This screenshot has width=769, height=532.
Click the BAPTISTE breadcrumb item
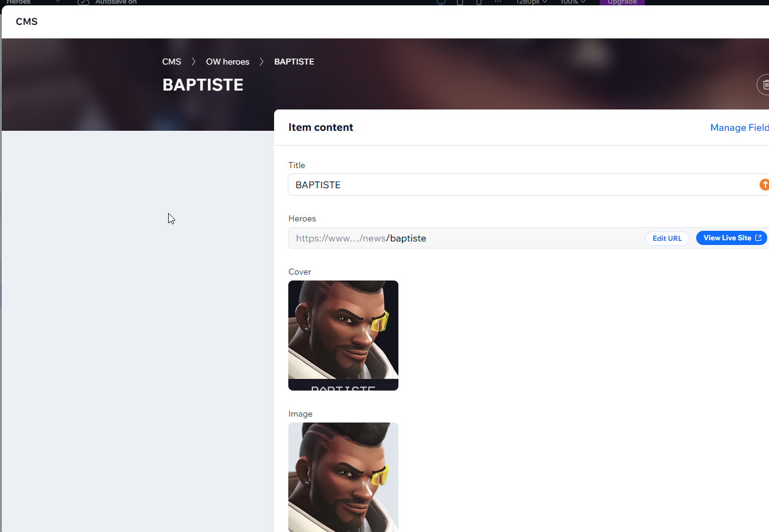294,62
